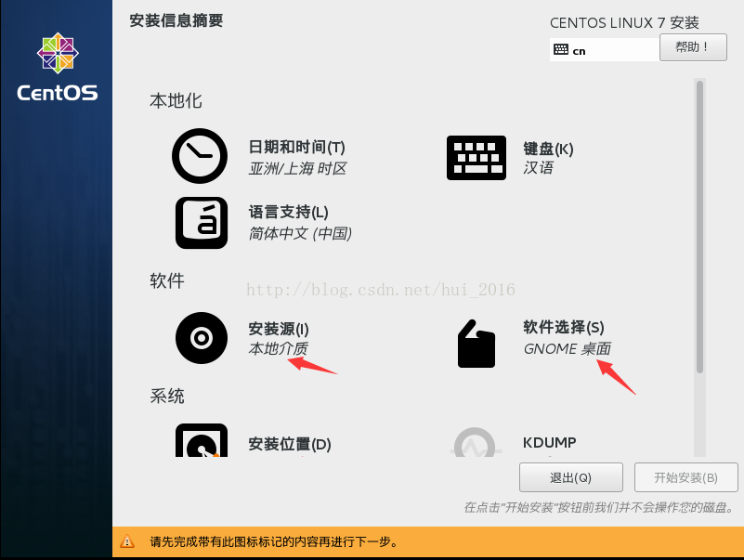
Task: Click the 退出(Q) quit button
Action: coord(571,477)
